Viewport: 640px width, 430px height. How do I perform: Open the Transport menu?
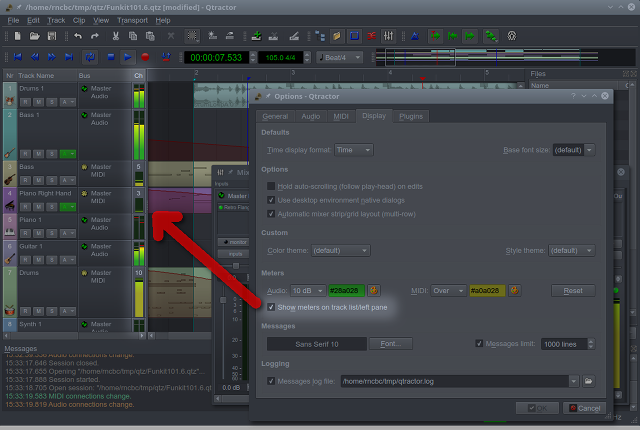tap(132, 20)
